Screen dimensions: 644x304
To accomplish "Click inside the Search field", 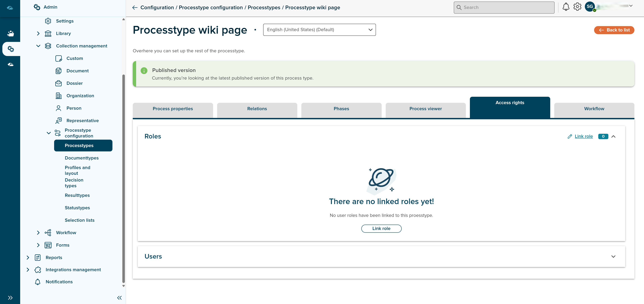I will click(x=504, y=7).
